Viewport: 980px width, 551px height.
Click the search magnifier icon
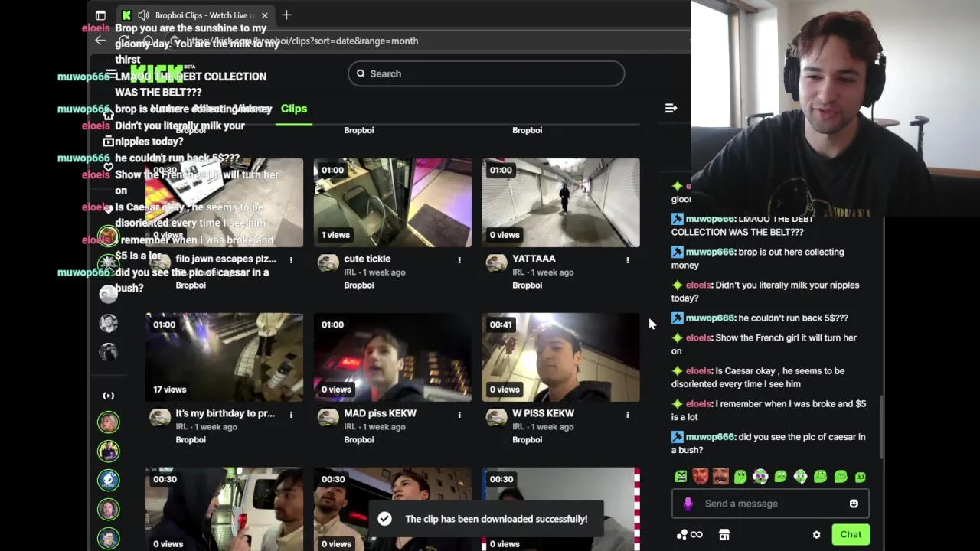[x=361, y=73]
